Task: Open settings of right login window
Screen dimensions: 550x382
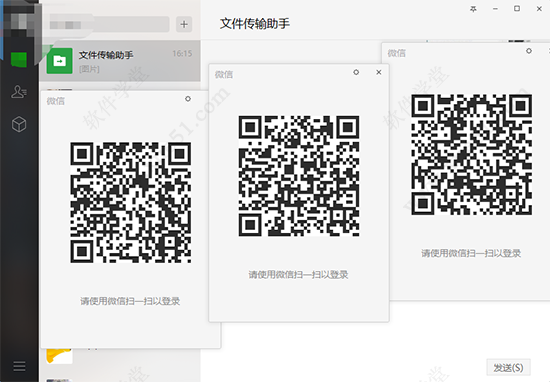Action: pyautogui.click(x=529, y=51)
